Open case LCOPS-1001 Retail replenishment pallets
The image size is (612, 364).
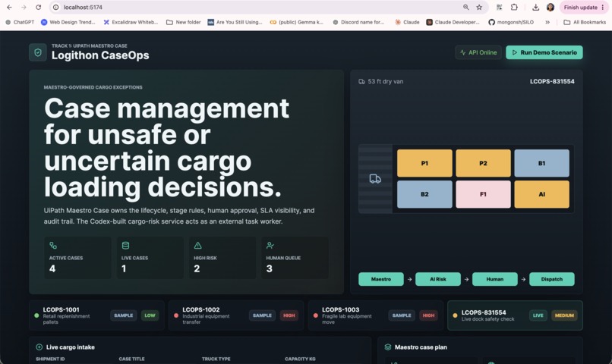coord(96,315)
